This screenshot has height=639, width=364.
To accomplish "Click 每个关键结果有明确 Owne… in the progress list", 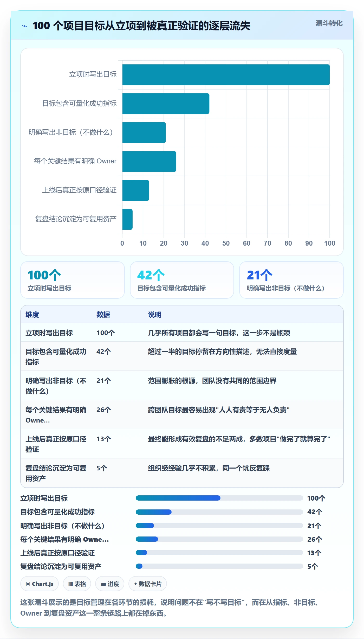I will 65,539.
